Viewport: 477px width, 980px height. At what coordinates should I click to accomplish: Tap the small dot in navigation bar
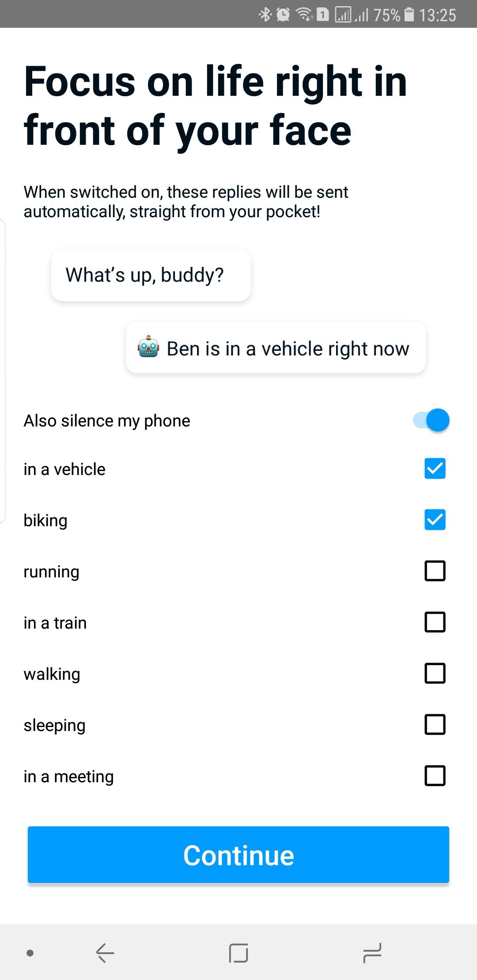point(30,953)
